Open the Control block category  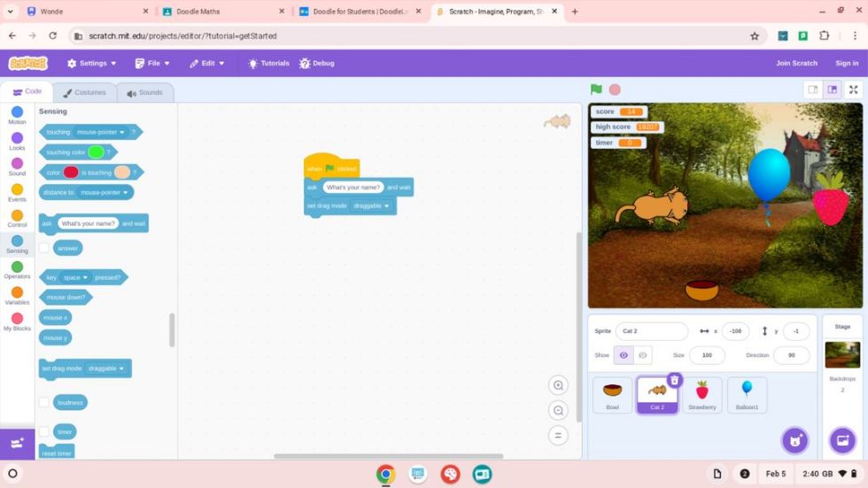pos(17,219)
